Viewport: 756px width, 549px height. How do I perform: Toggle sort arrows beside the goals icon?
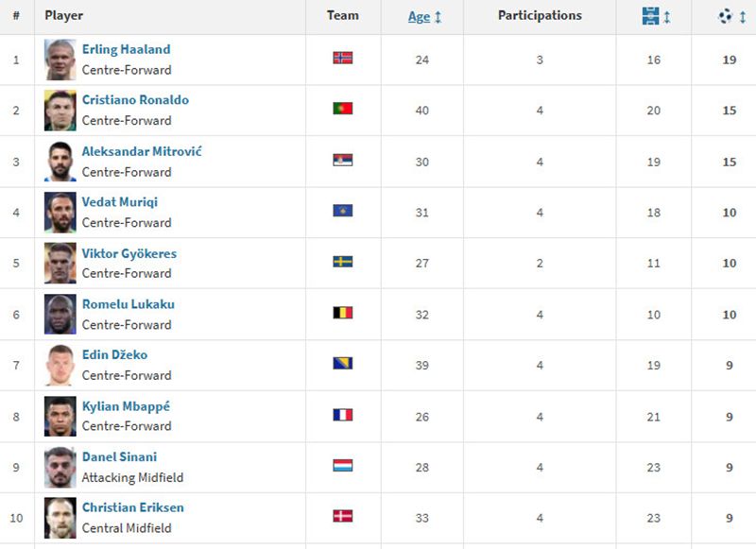click(743, 17)
